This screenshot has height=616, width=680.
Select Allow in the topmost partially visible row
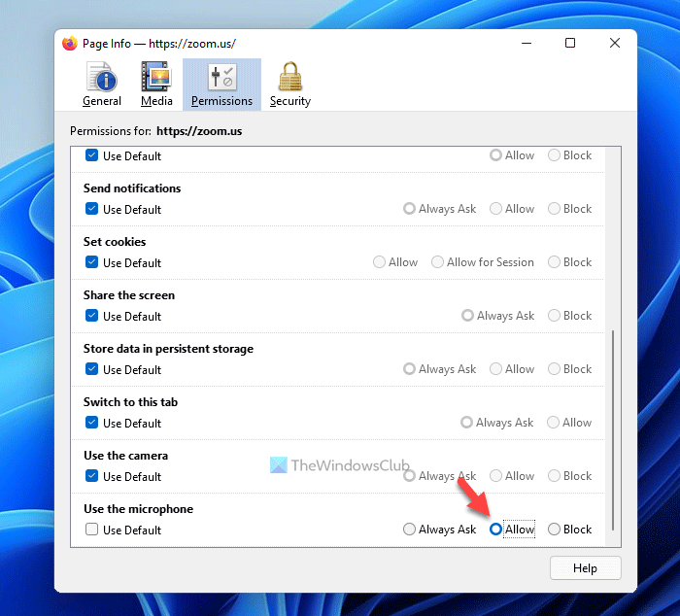(x=495, y=155)
